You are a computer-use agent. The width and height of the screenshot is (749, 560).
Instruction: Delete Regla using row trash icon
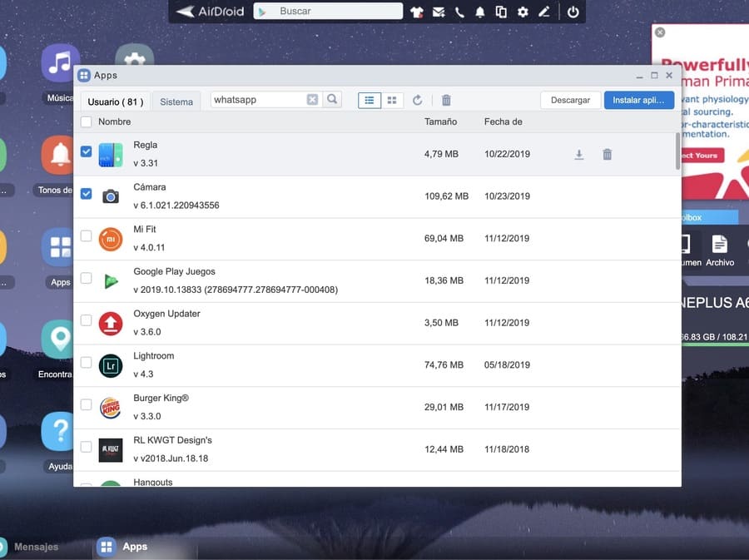608,154
